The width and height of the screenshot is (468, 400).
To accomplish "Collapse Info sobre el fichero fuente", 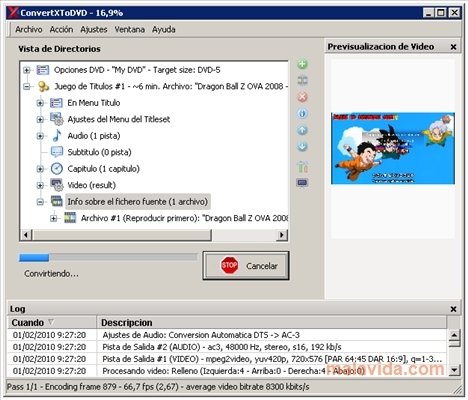I will (40, 202).
